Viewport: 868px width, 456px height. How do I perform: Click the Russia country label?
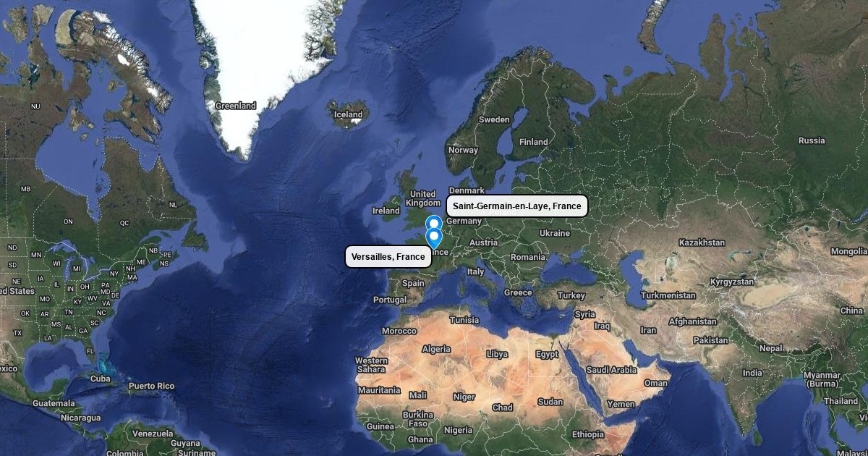(x=812, y=140)
